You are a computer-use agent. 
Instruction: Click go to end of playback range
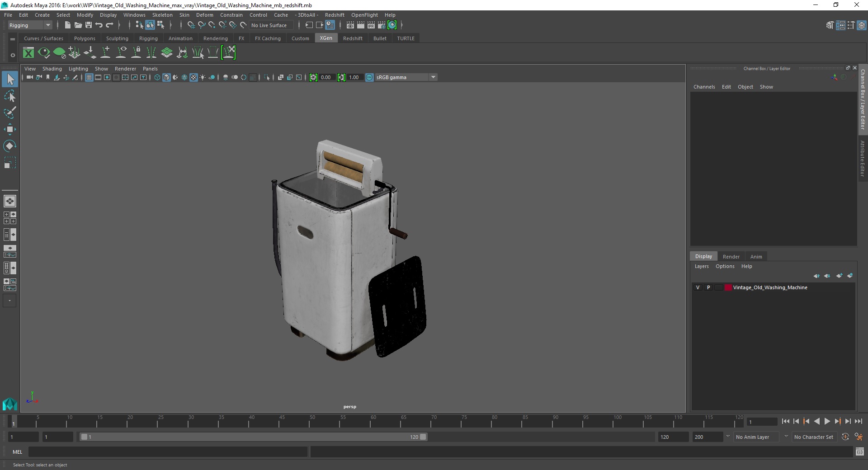858,421
